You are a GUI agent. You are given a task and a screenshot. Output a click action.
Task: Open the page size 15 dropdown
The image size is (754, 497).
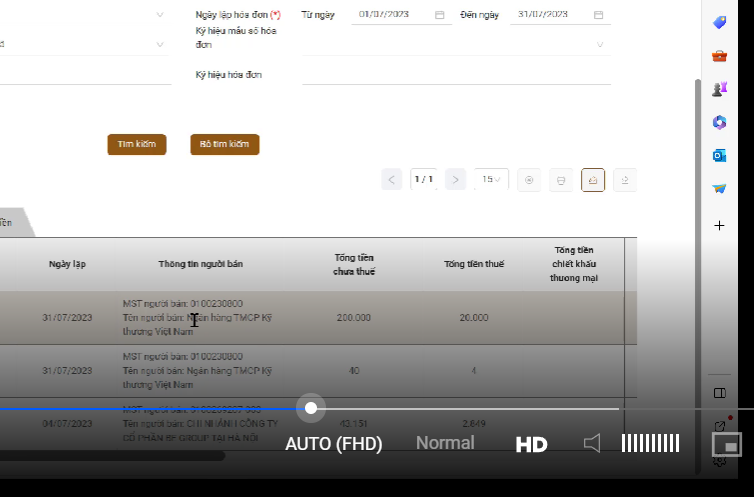(492, 179)
